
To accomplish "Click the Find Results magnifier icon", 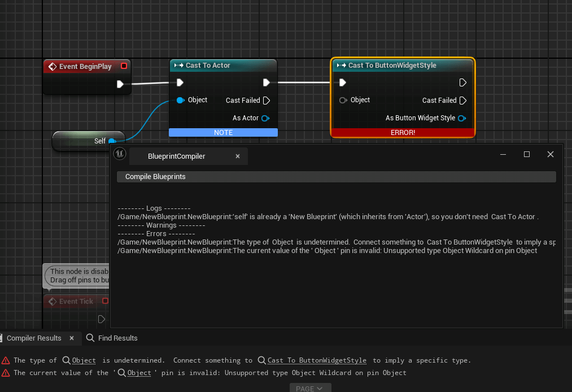I will click(90, 338).
